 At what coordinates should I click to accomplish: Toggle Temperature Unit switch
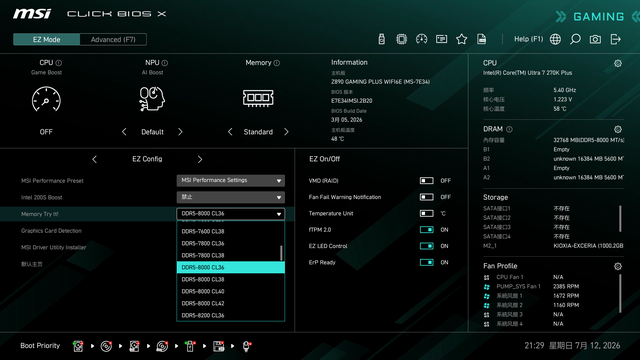coord(427,213)
